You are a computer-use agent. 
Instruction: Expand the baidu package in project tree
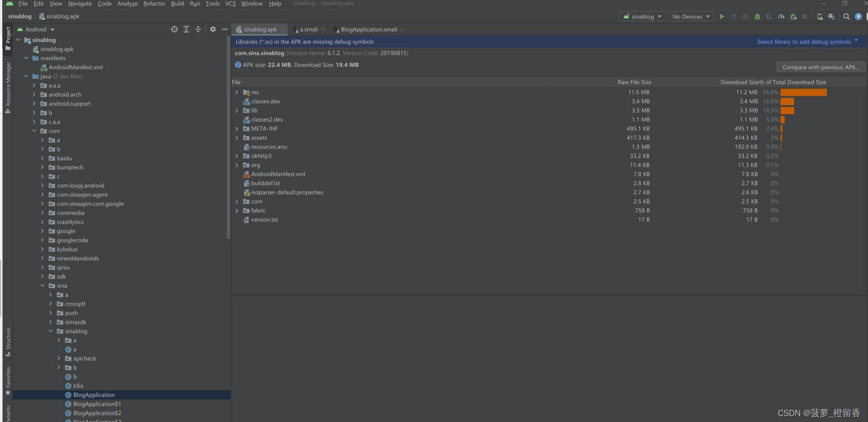pyautogui.click(x=42, y=158)
